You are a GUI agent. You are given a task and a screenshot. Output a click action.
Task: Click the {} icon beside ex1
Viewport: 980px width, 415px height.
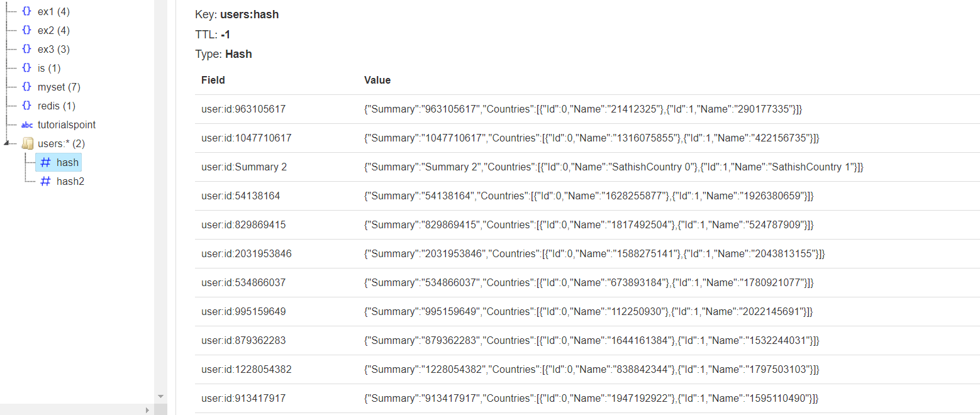click(x=26, y=11)
